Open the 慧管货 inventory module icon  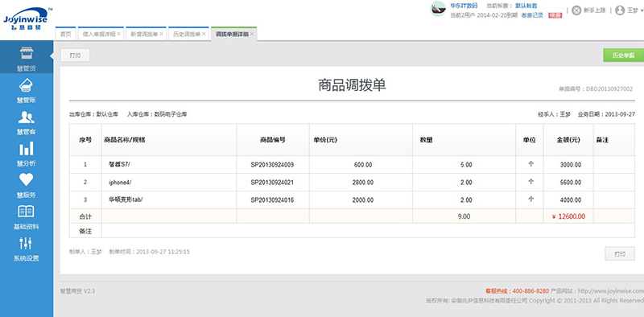click(27, 53)
